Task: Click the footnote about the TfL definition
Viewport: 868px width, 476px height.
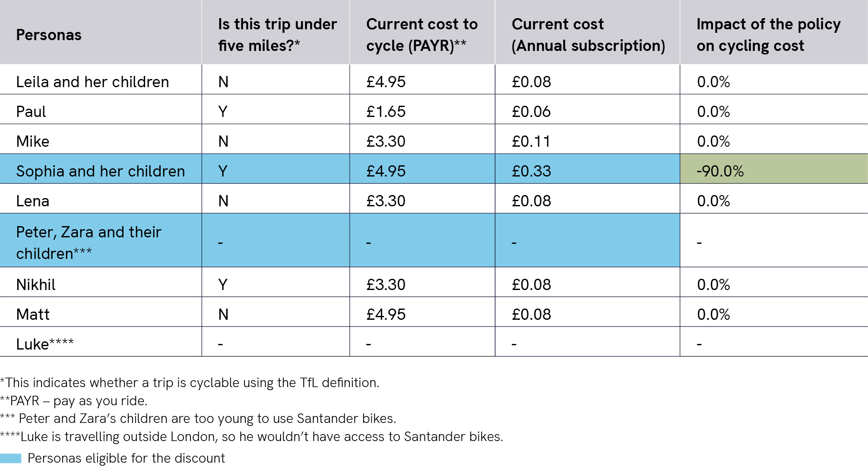Action: click(x=190, y=383)
